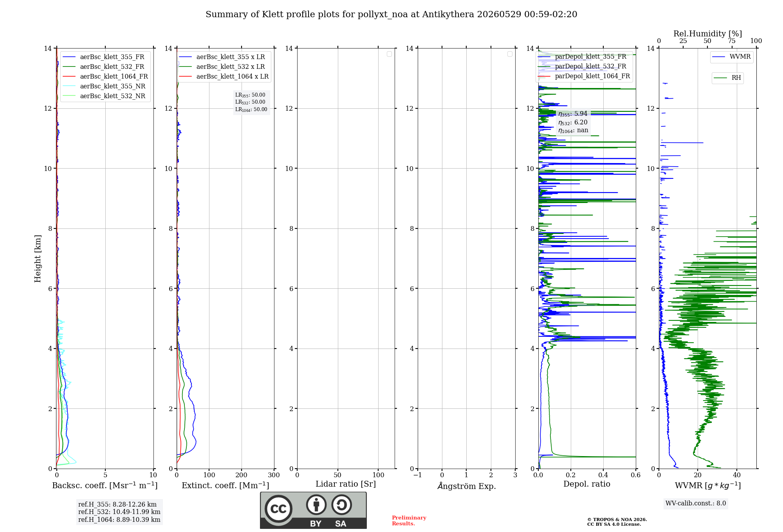Select legend entry parDepol_klett_355_FR
Screen dimensions: 783x532
tap(590, 56)
